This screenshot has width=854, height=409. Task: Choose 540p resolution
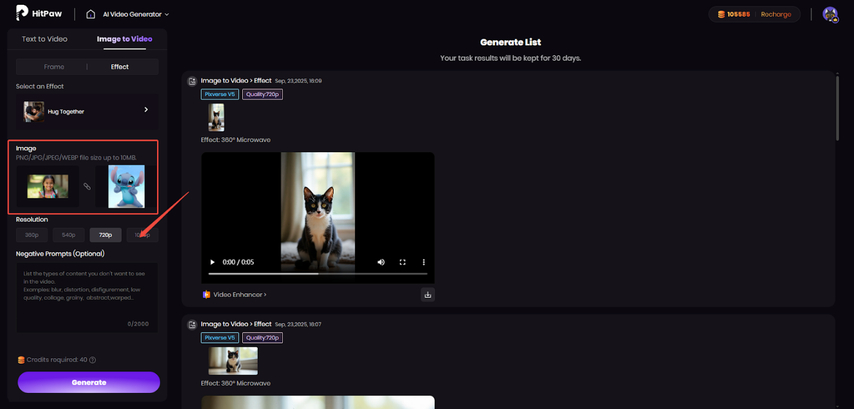69,235
